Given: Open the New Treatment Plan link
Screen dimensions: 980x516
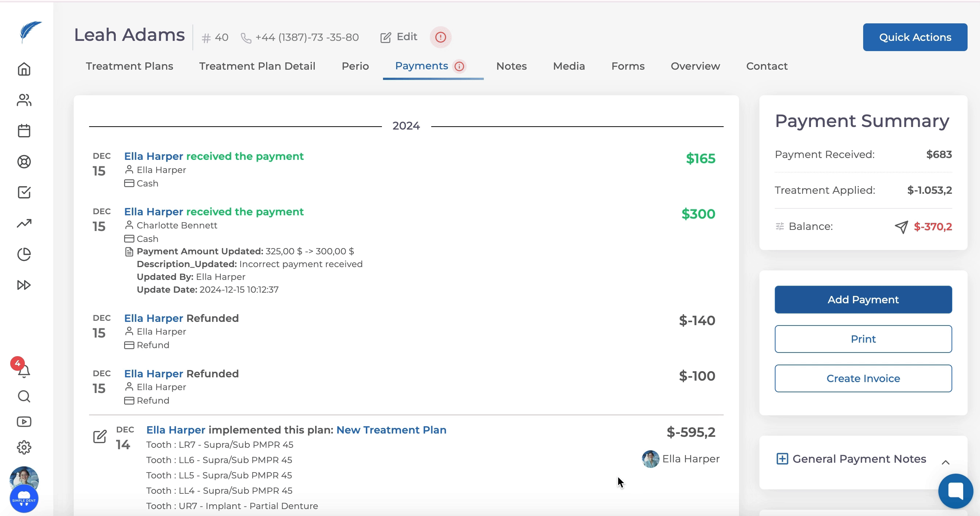Looking at the screenshot, I should point(391,430).
